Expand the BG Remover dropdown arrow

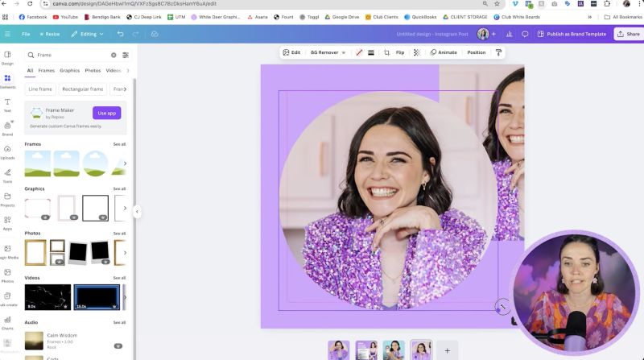coord(344,52)
